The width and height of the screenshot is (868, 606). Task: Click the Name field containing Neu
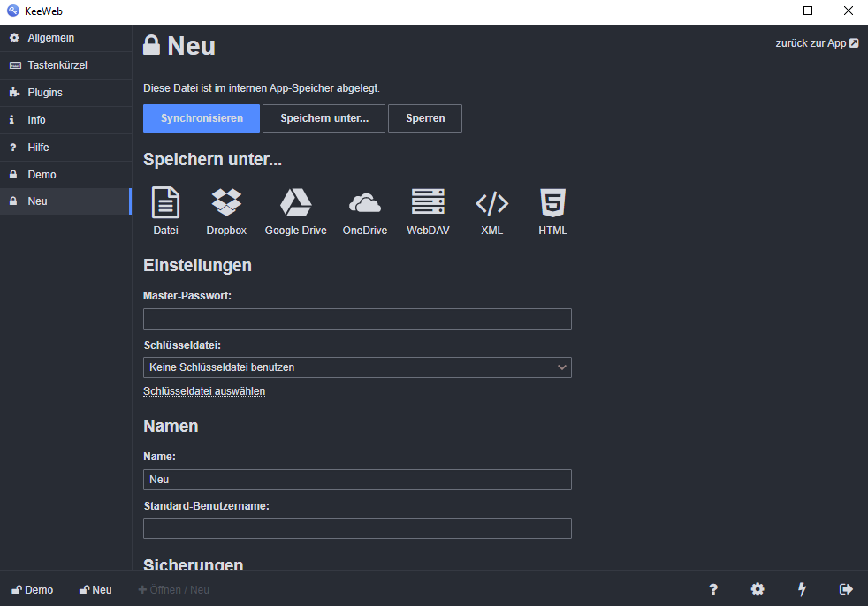(357, 480)
